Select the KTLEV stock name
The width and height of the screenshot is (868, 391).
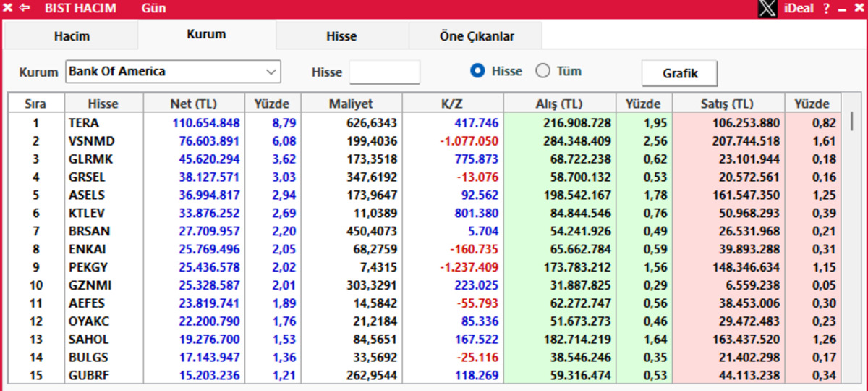pos(88,213)
